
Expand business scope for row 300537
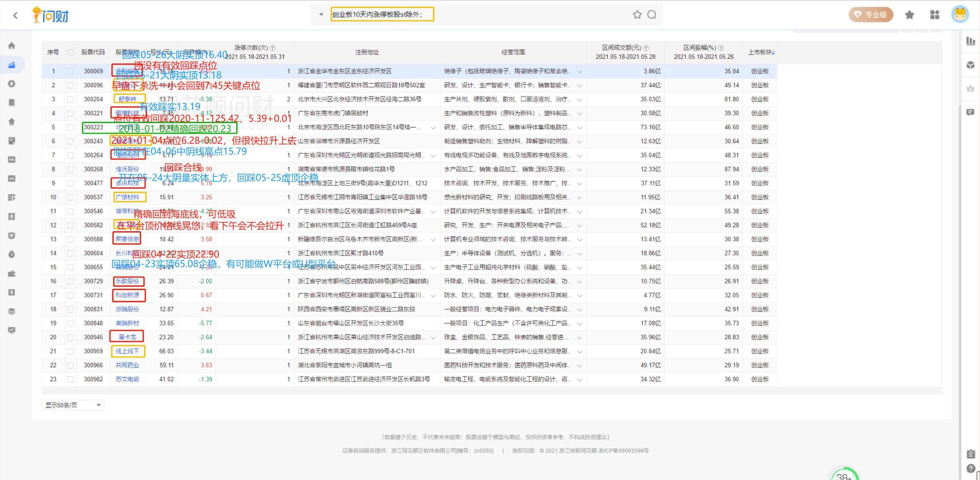pyautogui.click(x=579, y=198)
